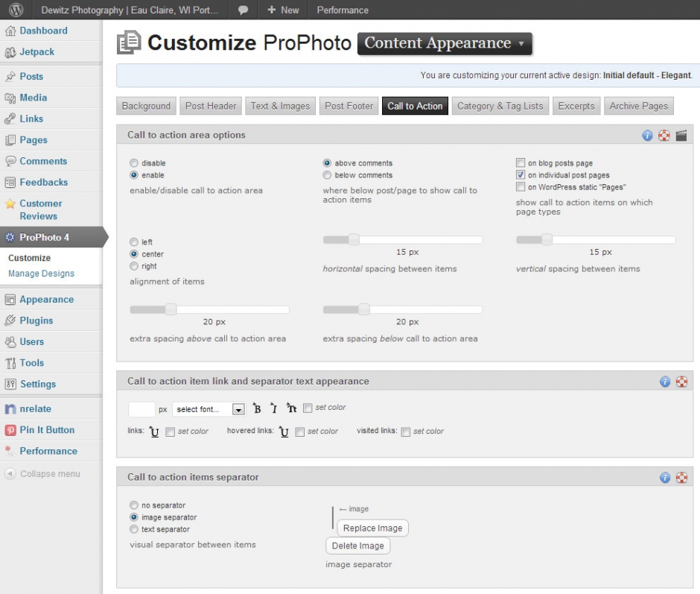Viewport: 700px width, 594px height.
Task: Click the Posts pushpin icon
Action: pyautogui.click(x=10, y=77)
